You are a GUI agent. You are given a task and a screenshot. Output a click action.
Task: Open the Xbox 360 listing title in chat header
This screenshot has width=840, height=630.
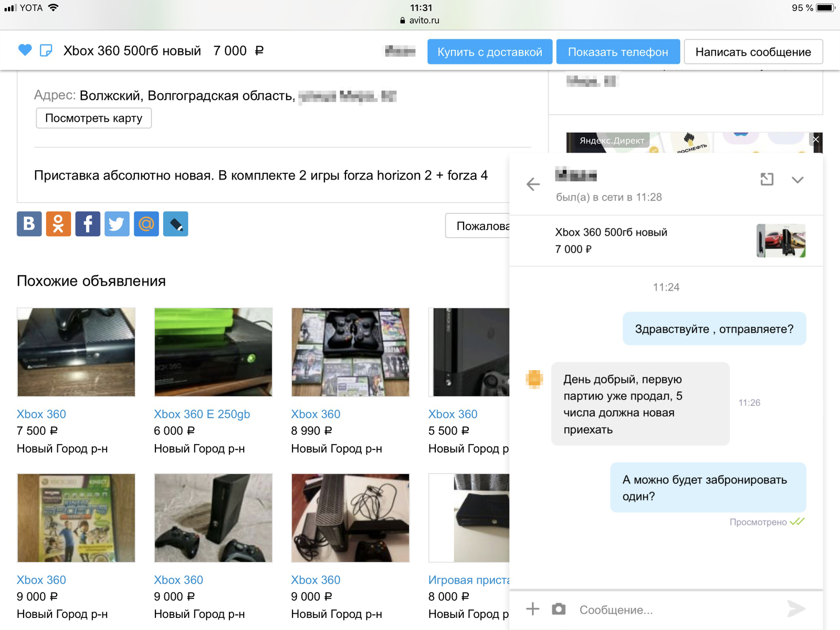(x=611, y=232)
